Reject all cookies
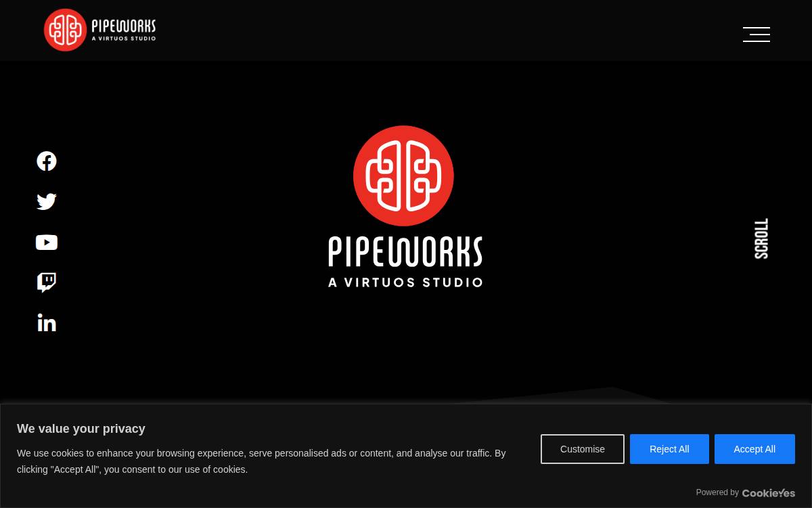Image resolution: width=812 pixels, height=508 pixels. pyautogui.click(x=669, y=449)
